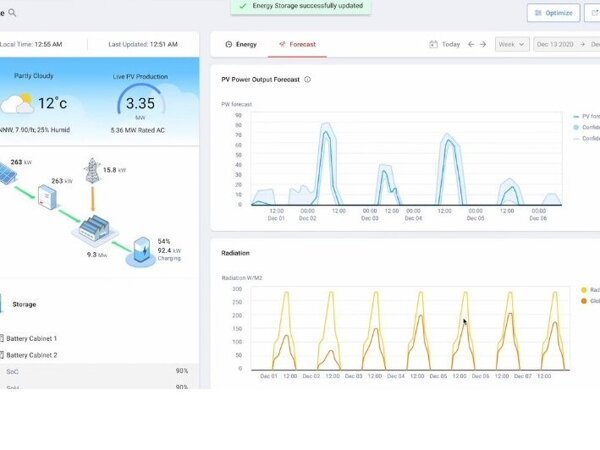Click the Optimize button
Viewport: 600px width, 450px height.
(x=553, y=13)
